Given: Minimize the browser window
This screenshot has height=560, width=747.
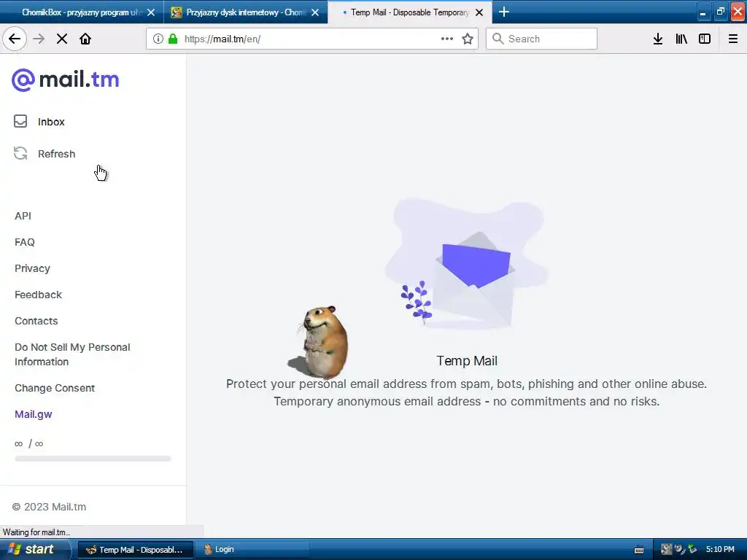Looking at the screenshot, I should tap(703, 12).
